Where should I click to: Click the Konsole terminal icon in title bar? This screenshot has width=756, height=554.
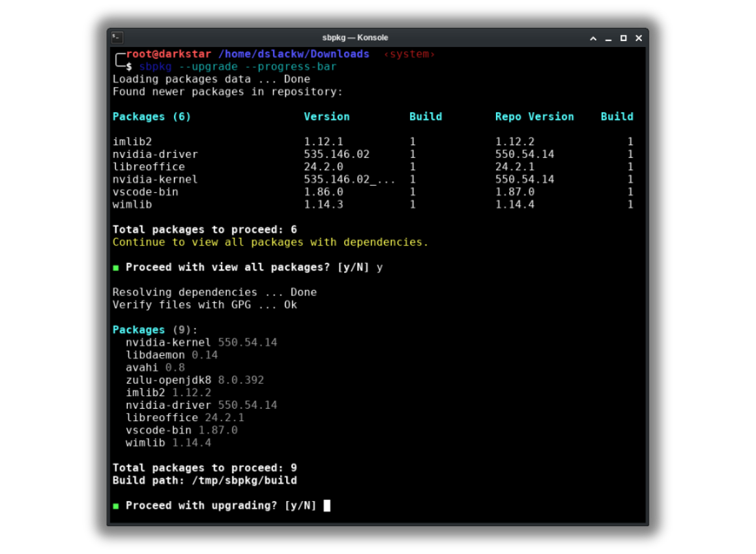117,37
